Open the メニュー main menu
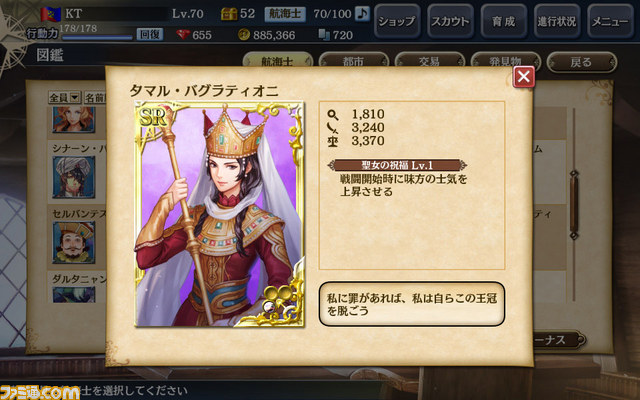Screen dimensions: 640x400 610,21
